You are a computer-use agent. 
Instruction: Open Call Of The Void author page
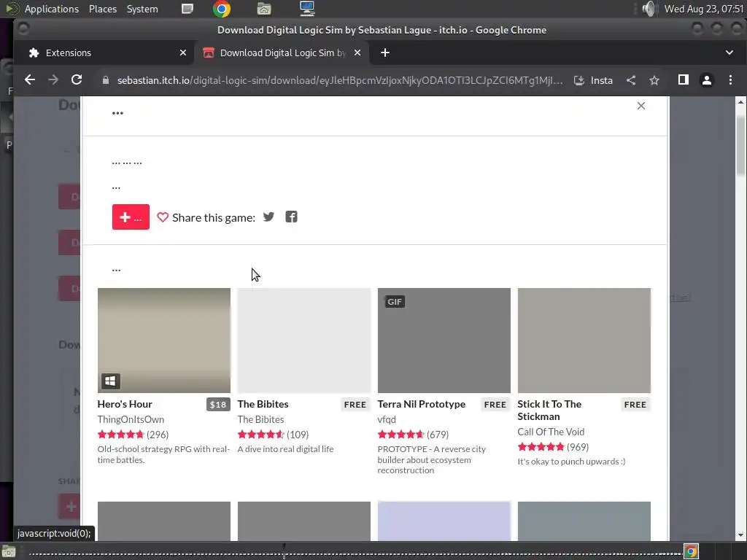coord(551,432)
